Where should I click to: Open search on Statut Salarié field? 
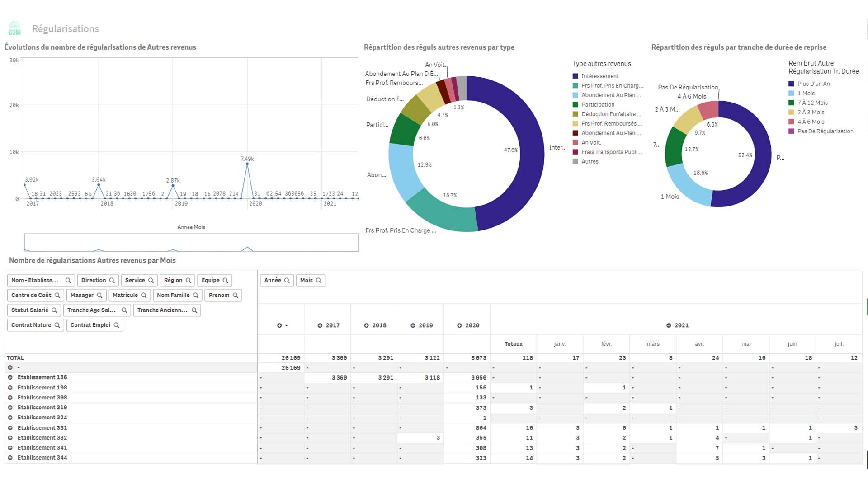pyautogui.click(x=54, y=310)
